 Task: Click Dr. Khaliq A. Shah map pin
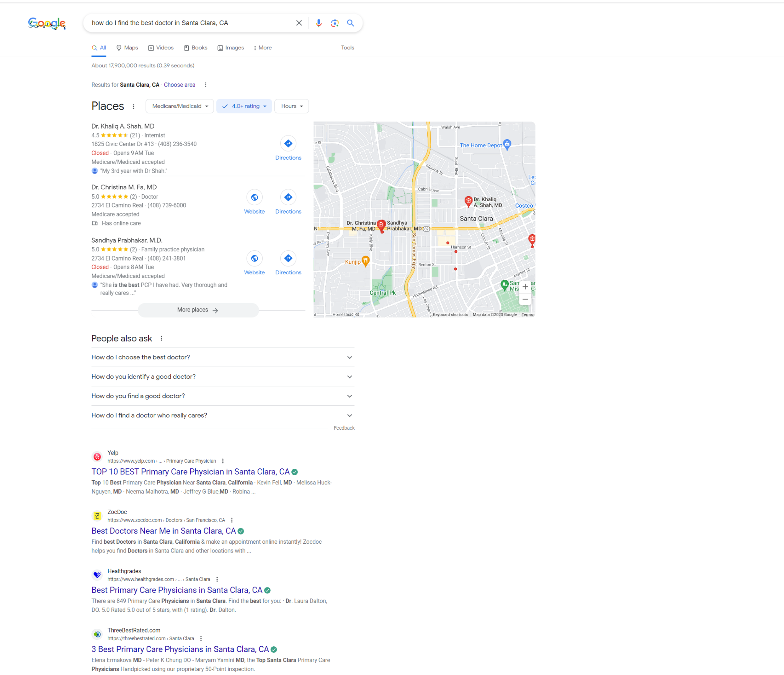click(468, 202)
